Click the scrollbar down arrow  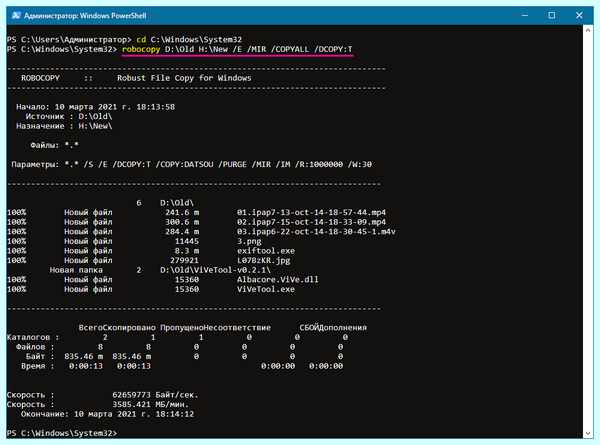tap(588, 434)
